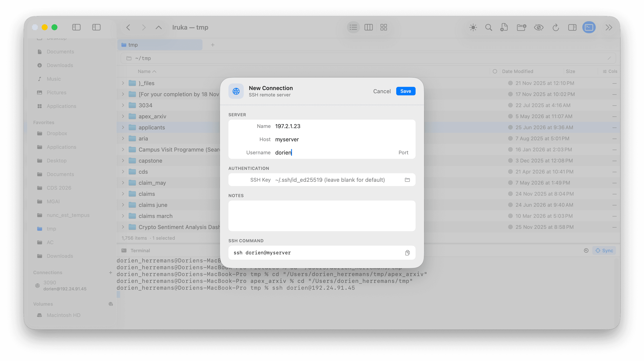Show more toolbar items chevrons

(x=609, y=27)
